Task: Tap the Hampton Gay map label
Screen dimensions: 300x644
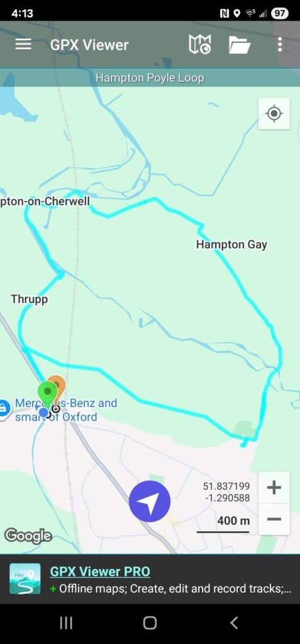Action: click(x=231, y=245)
